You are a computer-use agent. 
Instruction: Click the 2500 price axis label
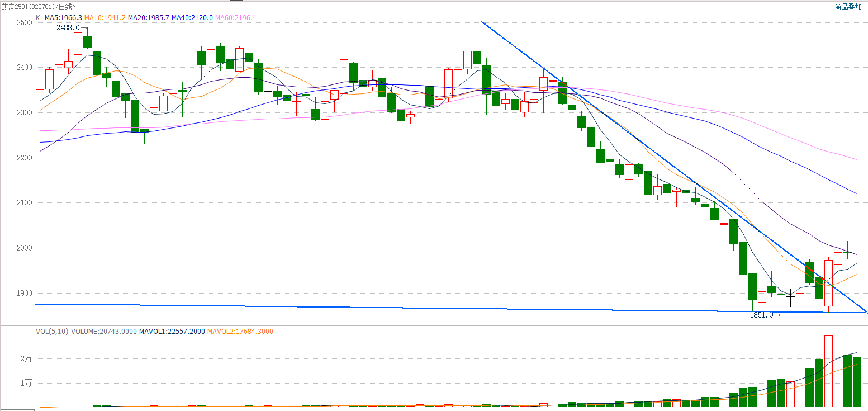[x=25, y=22]
